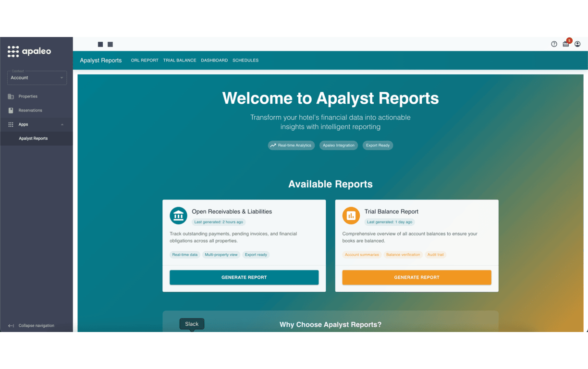This screenshot has height=369, width=588.
Task: Click the apaleo logo
Action: (29, 51)
